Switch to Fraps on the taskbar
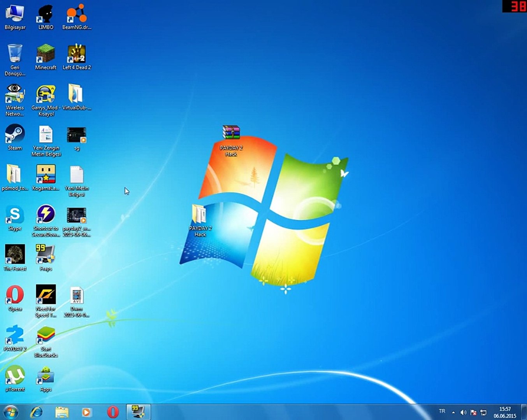The image size is (527, 420). pyautogui.click(x=138, y=412)
